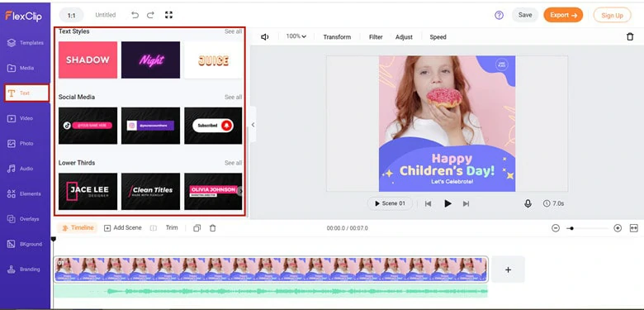Select the JACE LEE lower third
The height and width of the screenshot is (310, 644).
88,192
